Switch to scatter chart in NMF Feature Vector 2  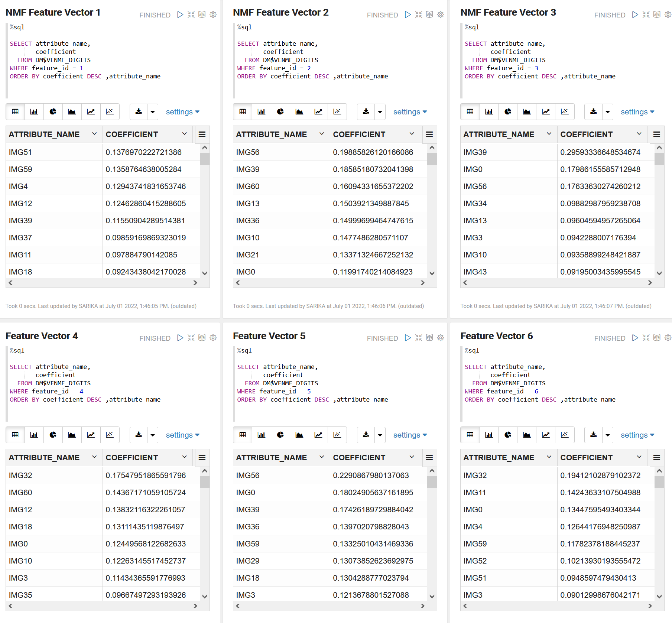337,111
